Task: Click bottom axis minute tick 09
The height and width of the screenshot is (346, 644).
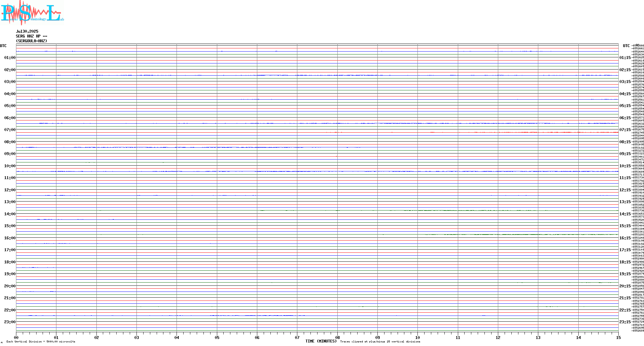Action: (x=377, y=337)
